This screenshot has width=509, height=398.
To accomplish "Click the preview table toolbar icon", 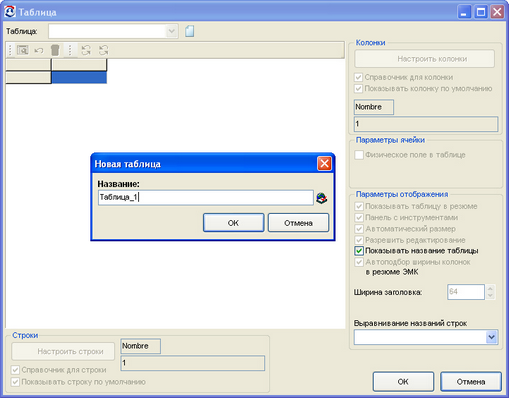I will coord(23,50).
